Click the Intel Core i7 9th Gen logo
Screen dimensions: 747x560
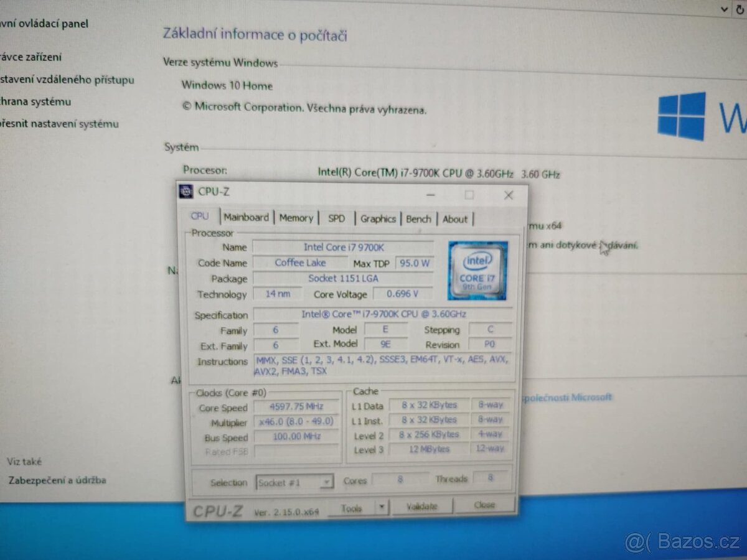[477, 271]
